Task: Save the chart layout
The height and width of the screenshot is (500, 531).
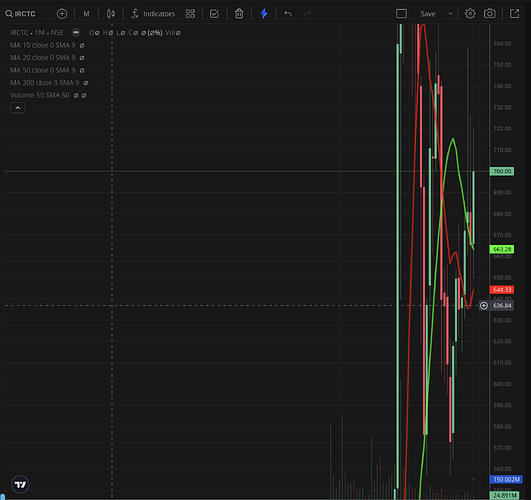Action: click(428, 14)
